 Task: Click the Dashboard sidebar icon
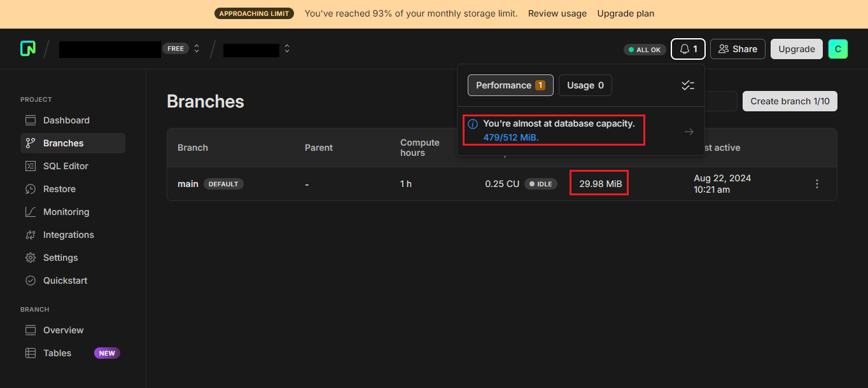pos(31,120)
